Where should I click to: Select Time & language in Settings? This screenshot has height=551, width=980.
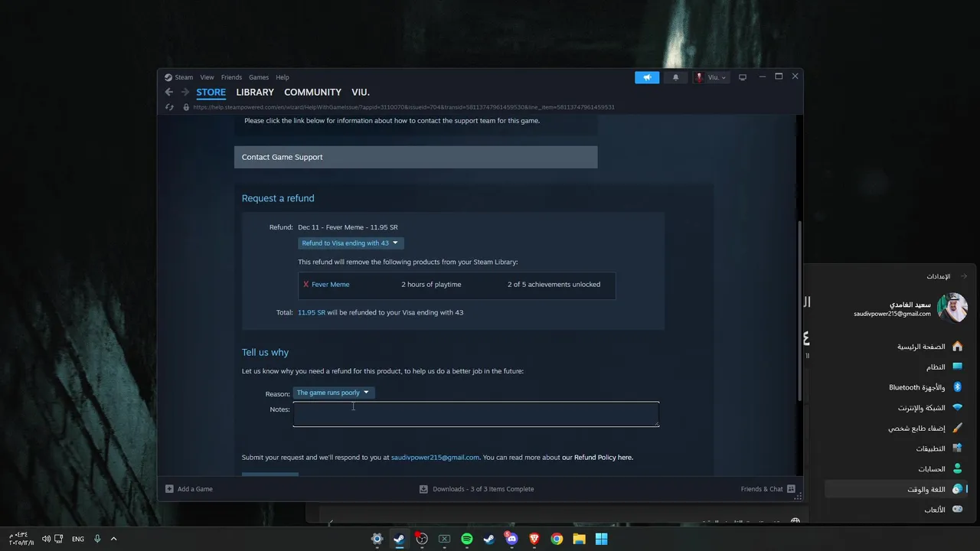896,489
